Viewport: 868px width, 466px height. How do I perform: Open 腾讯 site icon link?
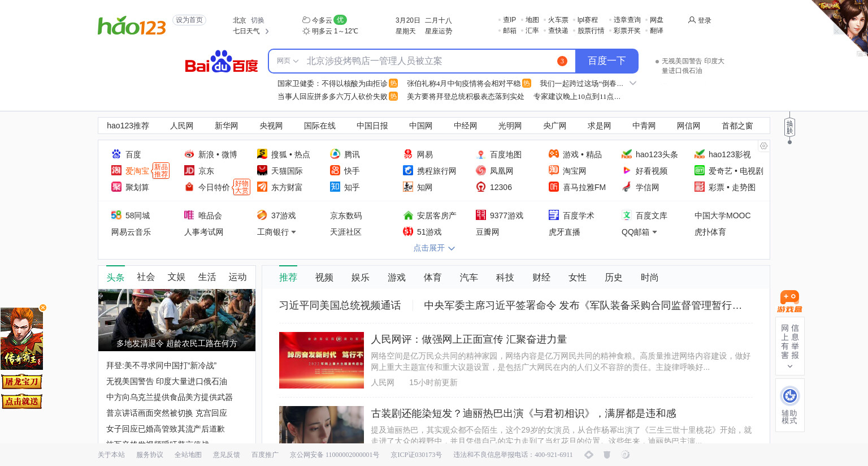[x=335, y=154]
